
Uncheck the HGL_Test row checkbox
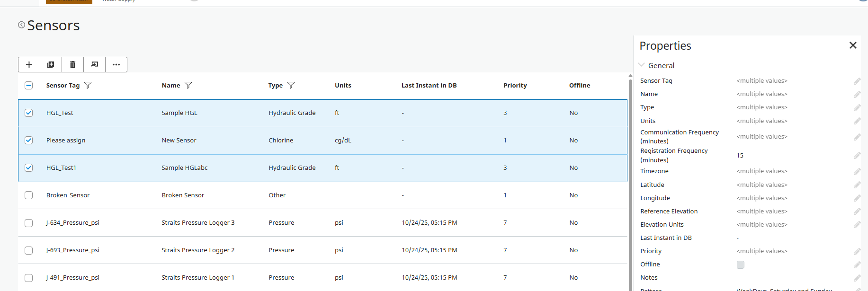tap(29, 113)
